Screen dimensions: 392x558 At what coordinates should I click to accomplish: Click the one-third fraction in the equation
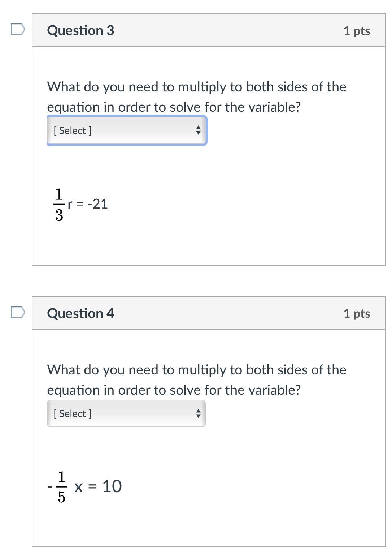[x=59, y=205]
